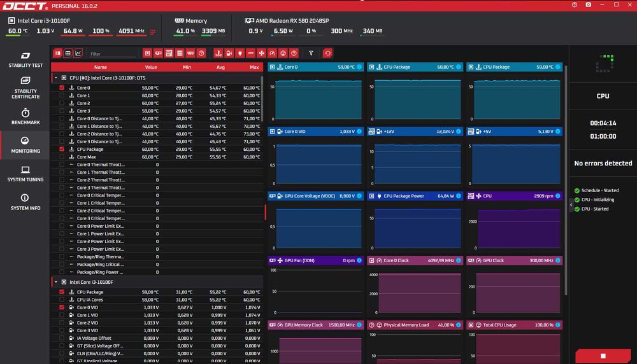This screenshot has height=364, width=637.
Task: Click info icon on Core 0 graph
Action: pos(359,67)
